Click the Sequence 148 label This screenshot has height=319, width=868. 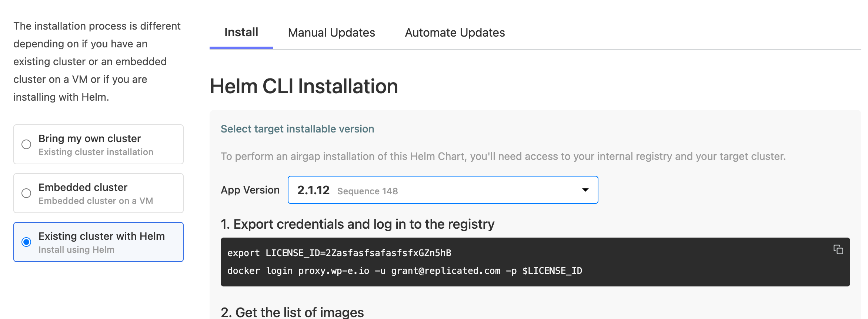point(367,191)
